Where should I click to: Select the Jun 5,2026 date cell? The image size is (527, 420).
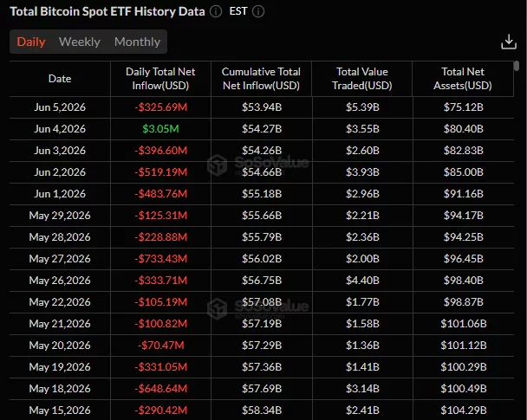pyautogui.click(x=60, y=107)
